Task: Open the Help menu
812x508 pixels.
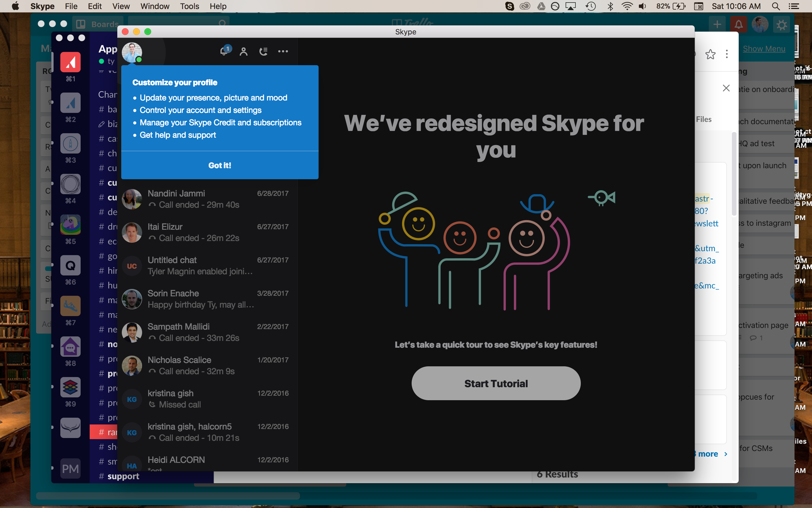Action: click(218, 6)
